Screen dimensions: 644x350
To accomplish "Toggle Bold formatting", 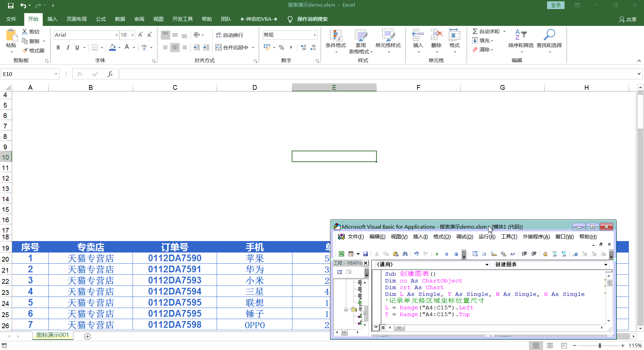I will point(58,47).
